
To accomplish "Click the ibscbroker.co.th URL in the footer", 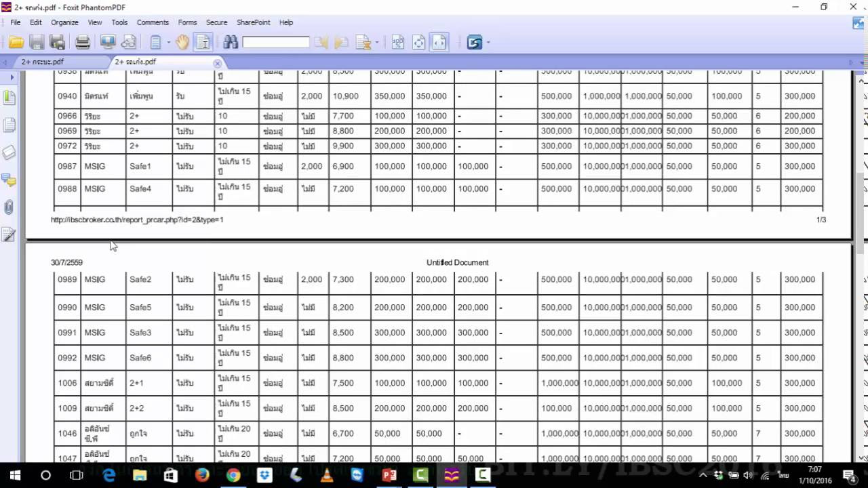I will tap(137, 220).
